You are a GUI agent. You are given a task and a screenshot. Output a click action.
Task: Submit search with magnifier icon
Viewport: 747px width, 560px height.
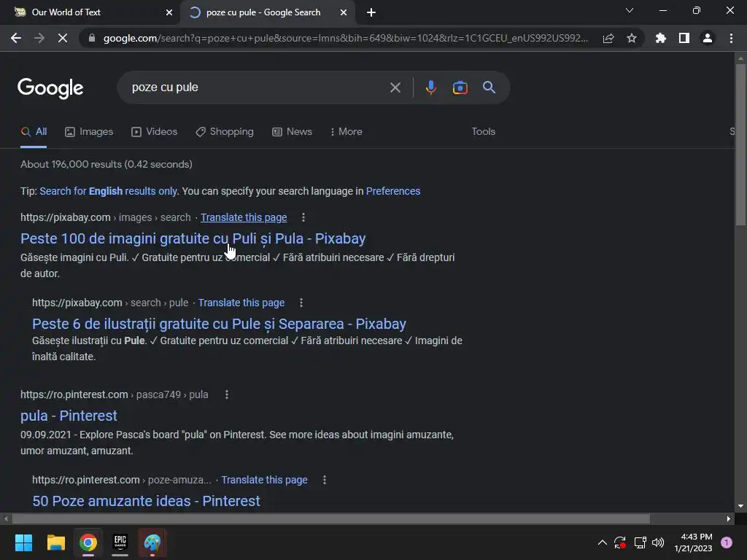(489, 87)
